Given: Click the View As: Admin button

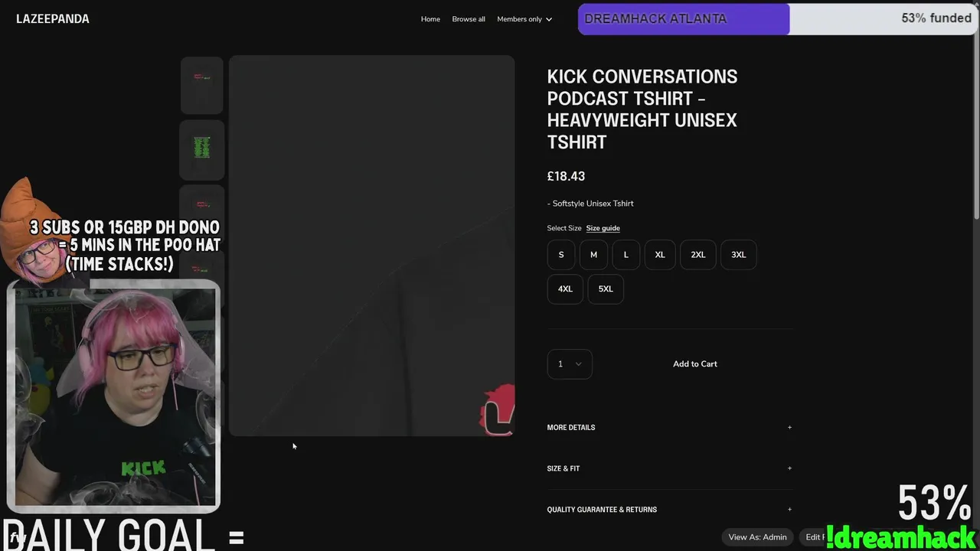Looking at the screenshot, I should (x=757, y=537).
